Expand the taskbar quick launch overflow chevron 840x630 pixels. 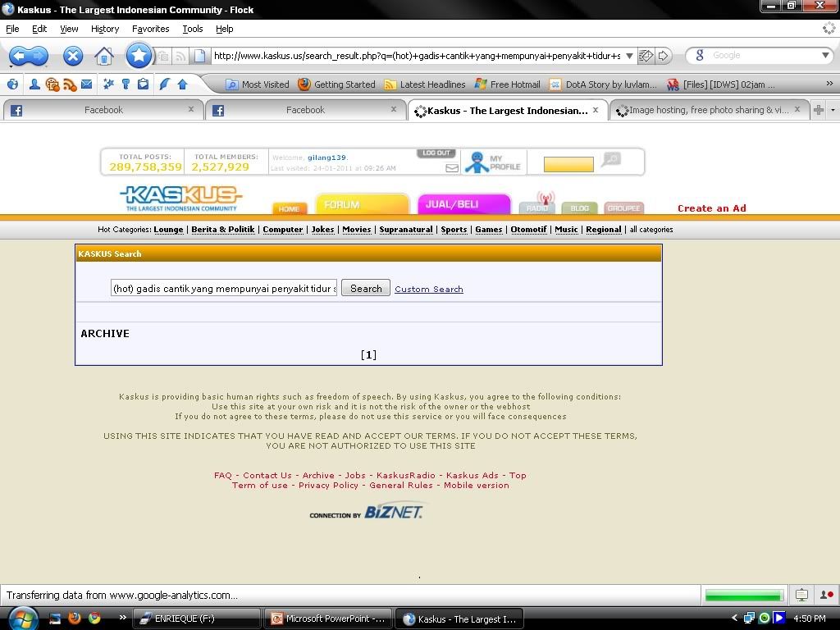coord(123,617)
